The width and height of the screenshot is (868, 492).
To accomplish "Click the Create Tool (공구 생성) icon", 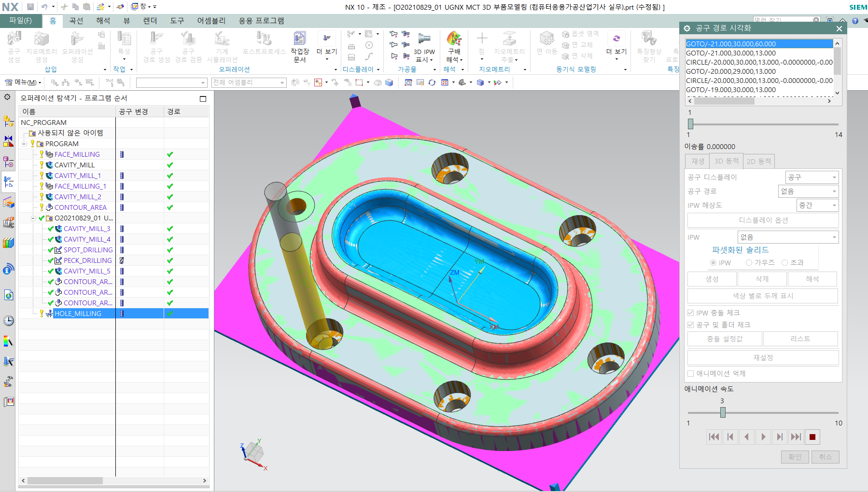I will tap(14, 39).
